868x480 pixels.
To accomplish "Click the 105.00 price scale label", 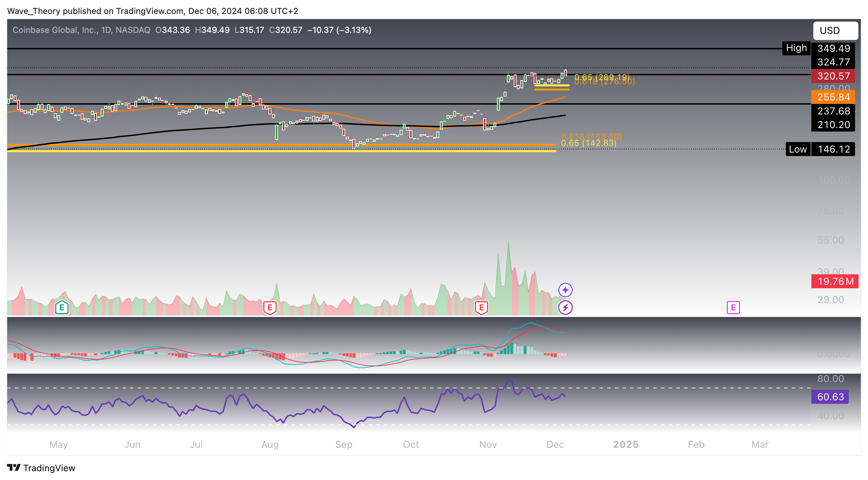I will pos(834,180).
